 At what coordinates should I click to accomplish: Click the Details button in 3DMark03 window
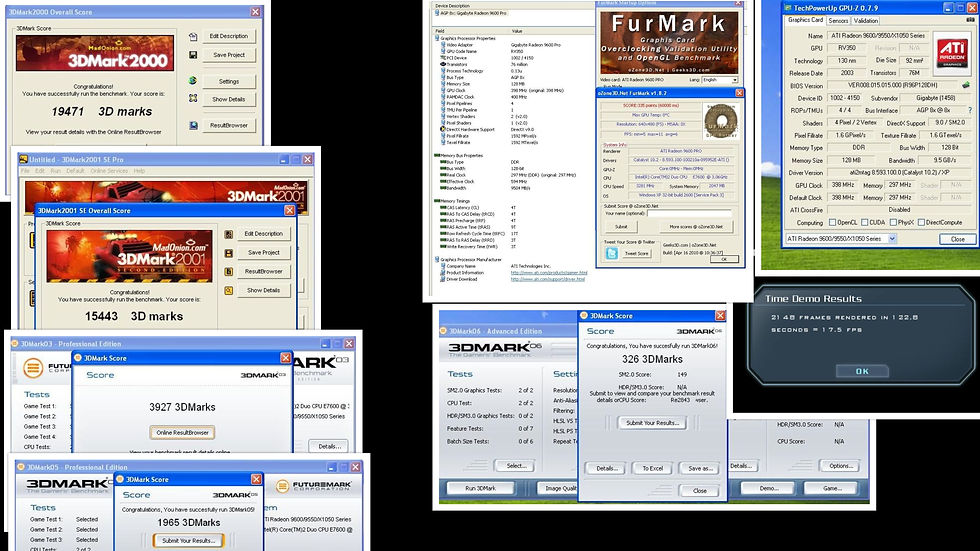(329, 446)
